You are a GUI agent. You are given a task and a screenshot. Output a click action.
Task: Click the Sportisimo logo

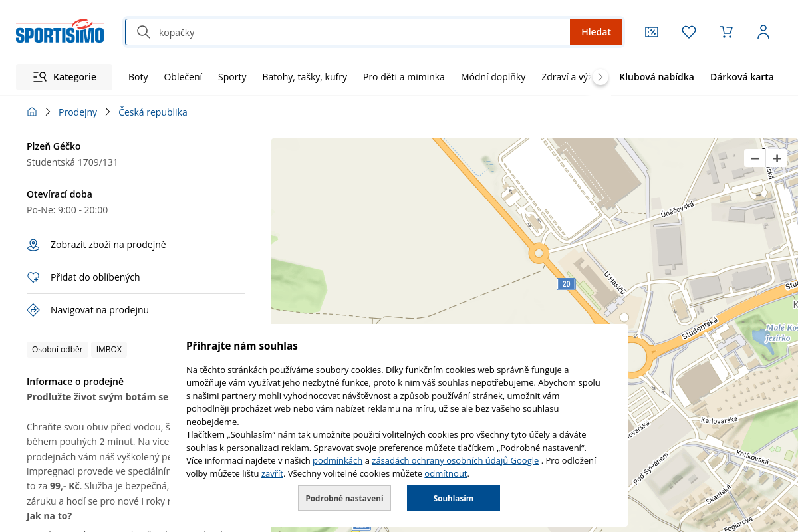point(60,31)
